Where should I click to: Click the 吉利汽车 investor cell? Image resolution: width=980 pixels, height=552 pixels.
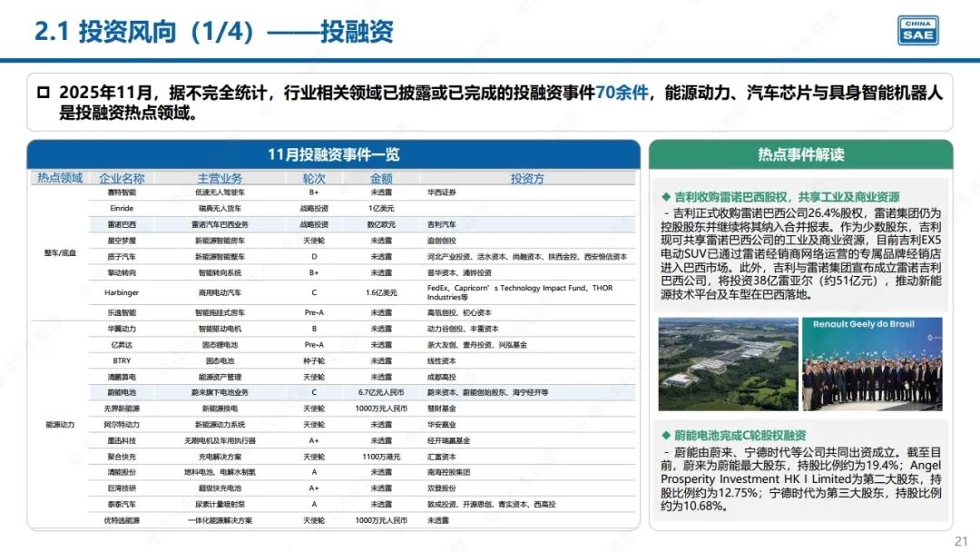coord(442,224)
